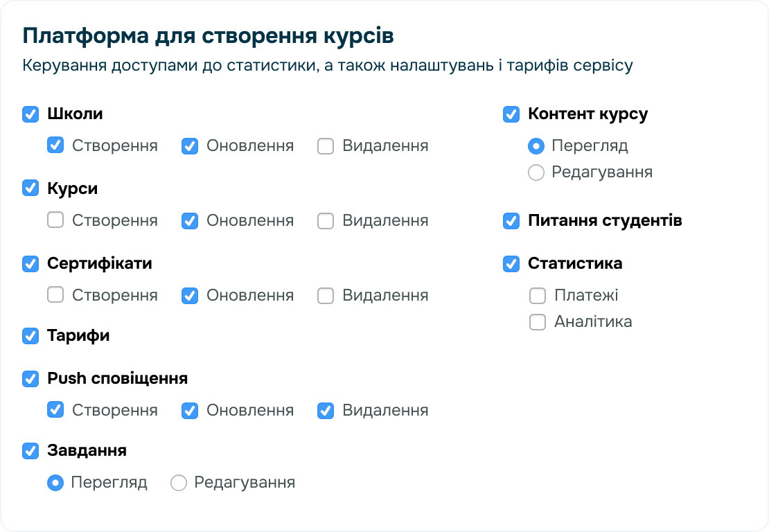This screenshot has height=532, width=769.
Task: Check Видалення for Курси
Action: [325, 220]
